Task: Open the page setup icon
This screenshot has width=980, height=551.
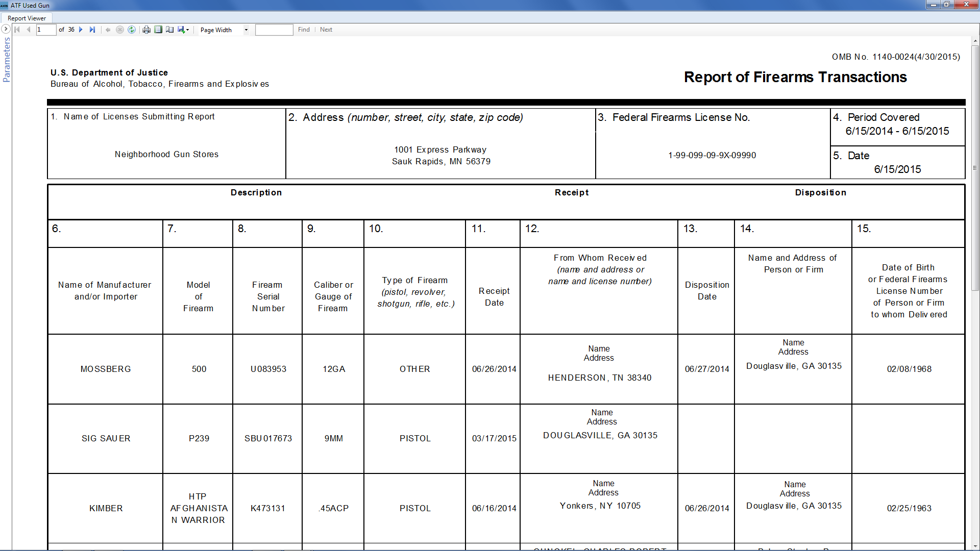Action: (x=170, y=30)
